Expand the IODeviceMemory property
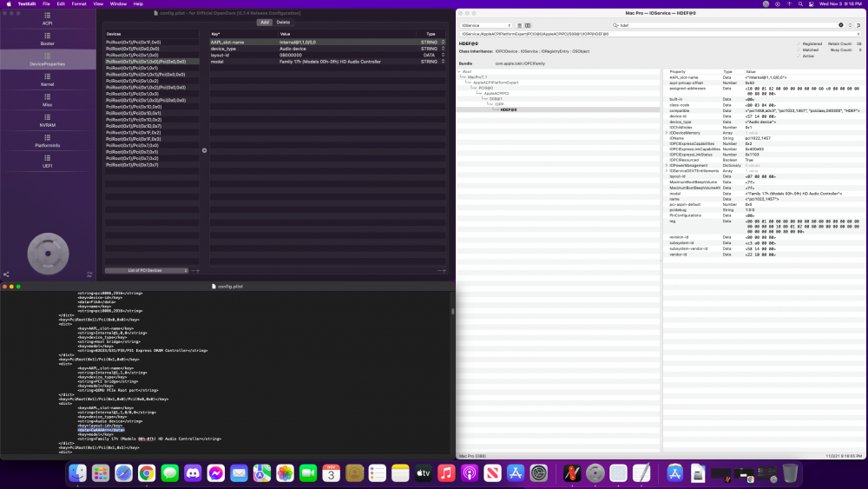Viewport: 868px width, 489px height. 667,133
